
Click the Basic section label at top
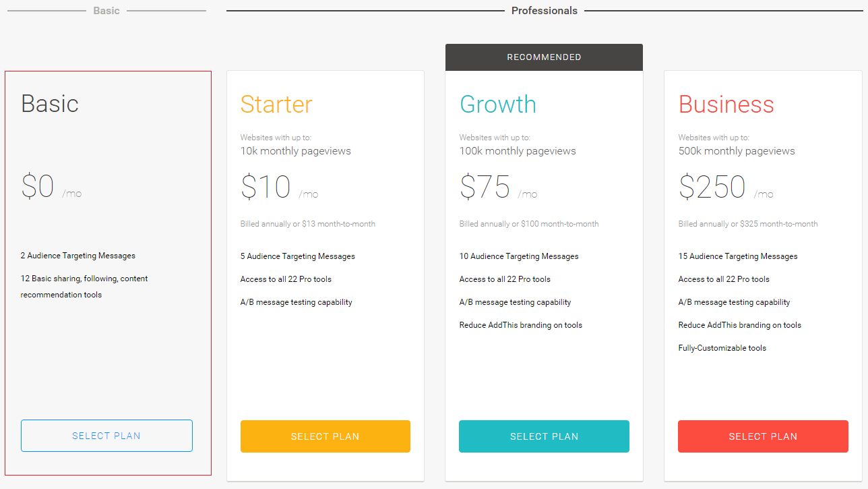(106, 11)
